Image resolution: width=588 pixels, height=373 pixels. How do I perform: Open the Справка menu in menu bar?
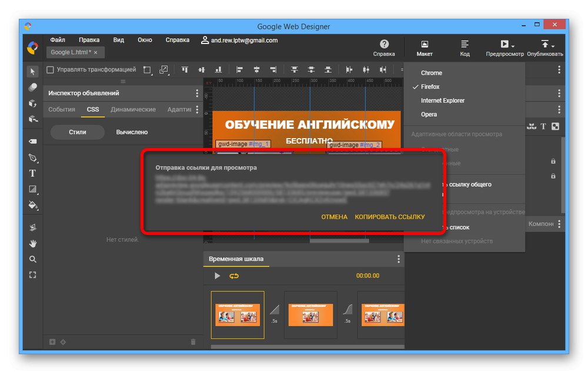[178, 40]
